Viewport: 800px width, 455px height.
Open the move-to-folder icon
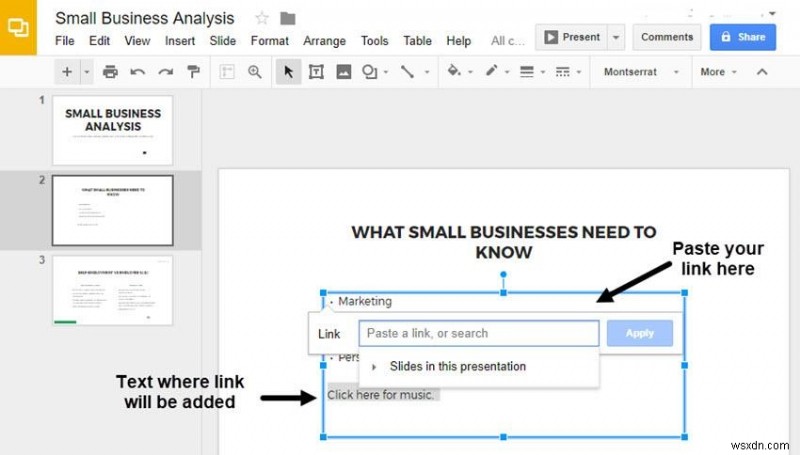288,19
